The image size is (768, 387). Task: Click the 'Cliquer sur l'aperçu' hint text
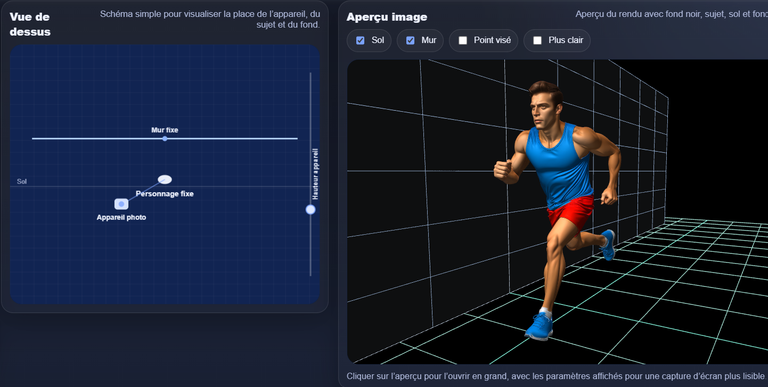coord(555,376)
